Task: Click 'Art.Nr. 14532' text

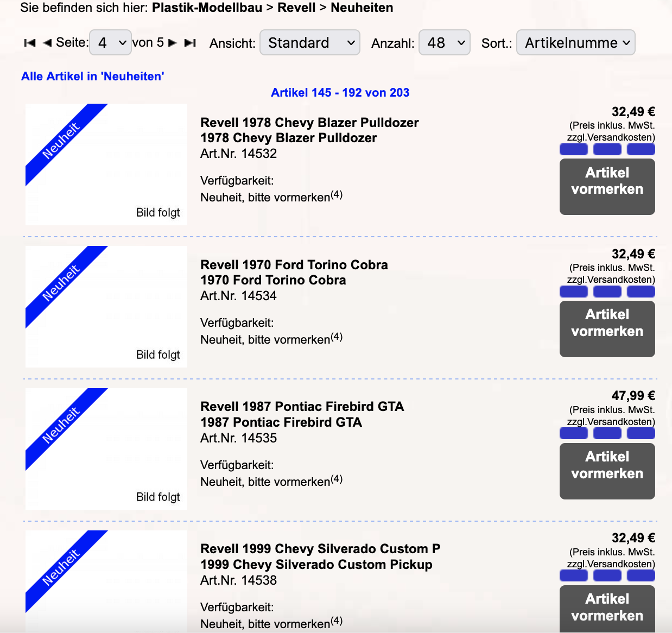Action: (x=239, y=154)
